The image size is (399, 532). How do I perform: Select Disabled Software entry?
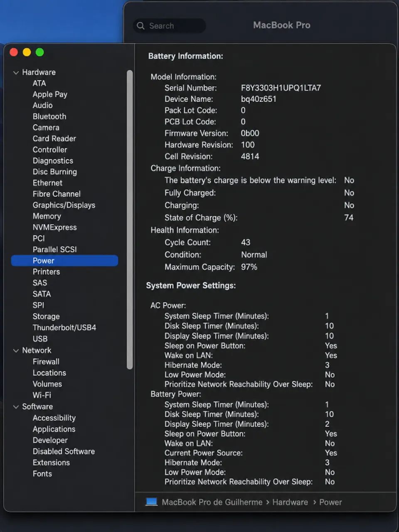(64, 451)
